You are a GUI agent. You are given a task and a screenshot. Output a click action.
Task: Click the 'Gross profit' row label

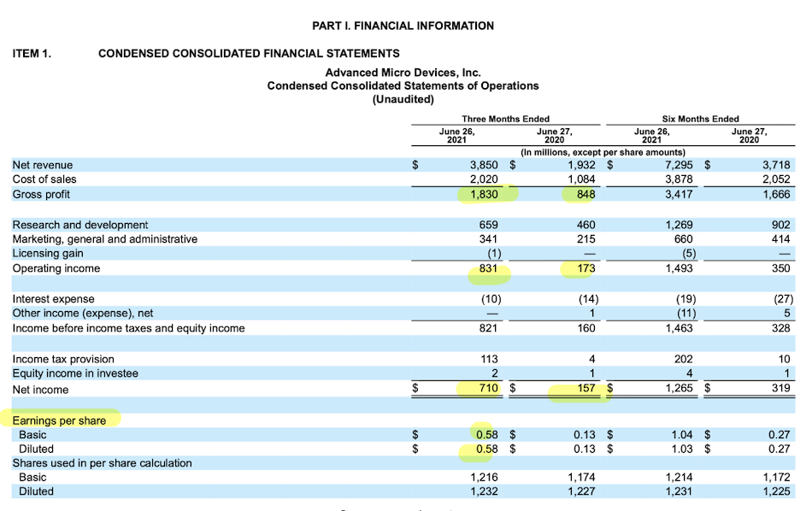coord(41,195)
